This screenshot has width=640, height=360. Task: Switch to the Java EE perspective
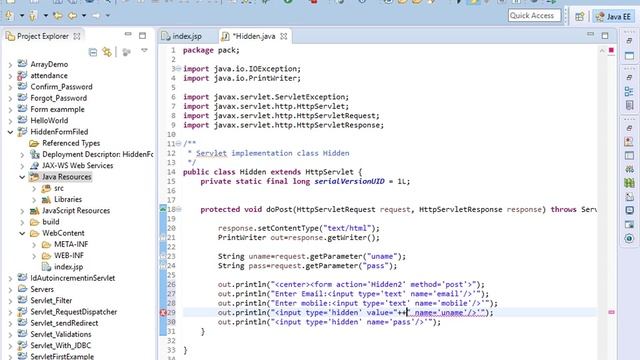tap(613, 17)
